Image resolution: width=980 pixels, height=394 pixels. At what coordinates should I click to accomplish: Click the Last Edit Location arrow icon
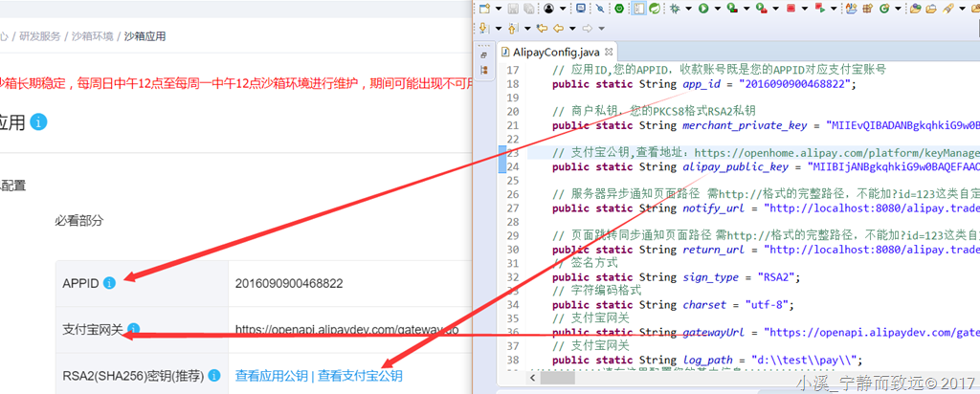(x=542, y=28)
